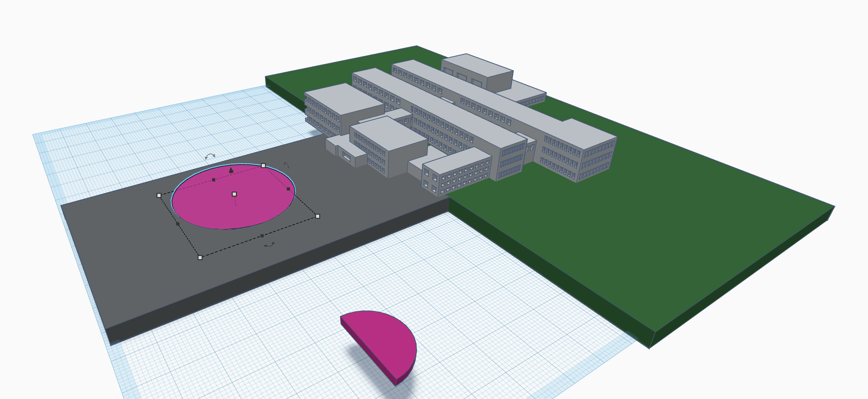Click the rightmost white corner handle of selection
The height and width of the screenshot is (399, 868).
(x=317, y=216)
